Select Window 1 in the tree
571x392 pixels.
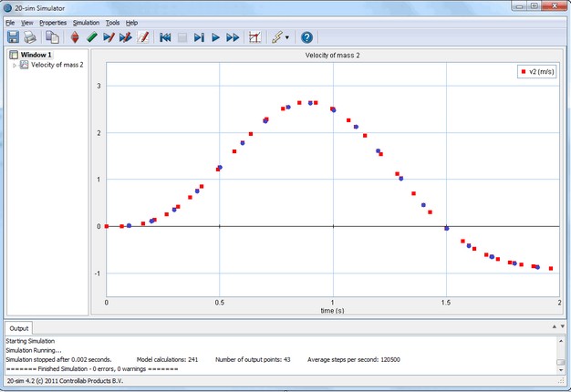[x=36, y=55]
